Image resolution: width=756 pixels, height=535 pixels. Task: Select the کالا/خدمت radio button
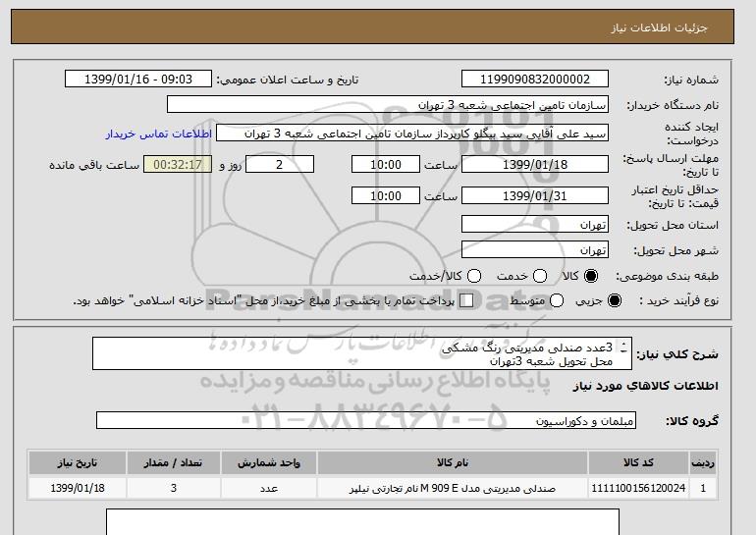tap(474, 276)
